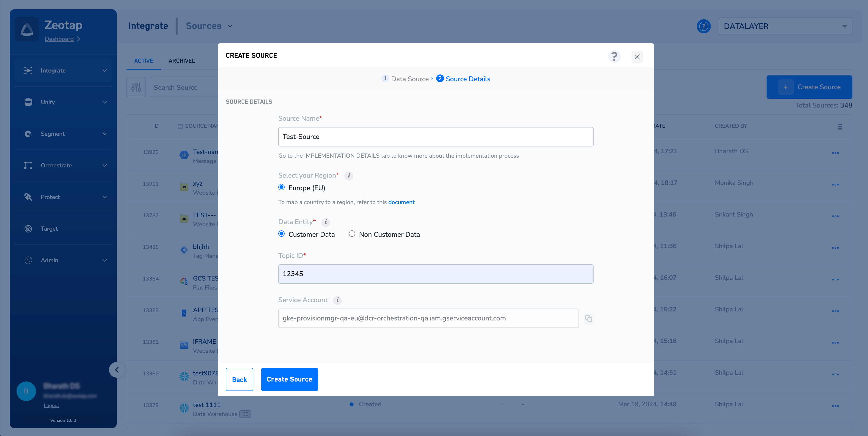Click info icon beside Service Account label
This screenshot has height=436, width=868.
[337, 300]
